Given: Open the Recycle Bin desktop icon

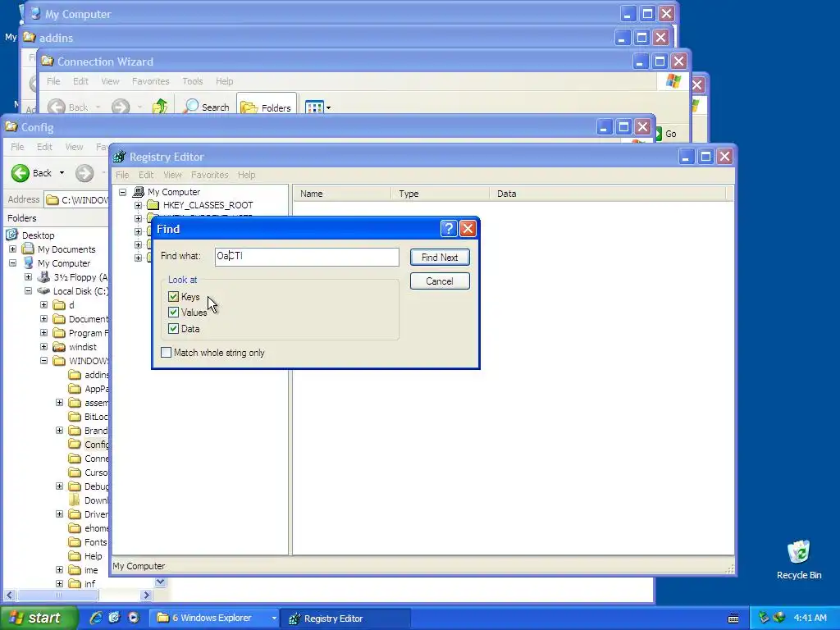Looking at the screenshot, I should pos(799,559).
